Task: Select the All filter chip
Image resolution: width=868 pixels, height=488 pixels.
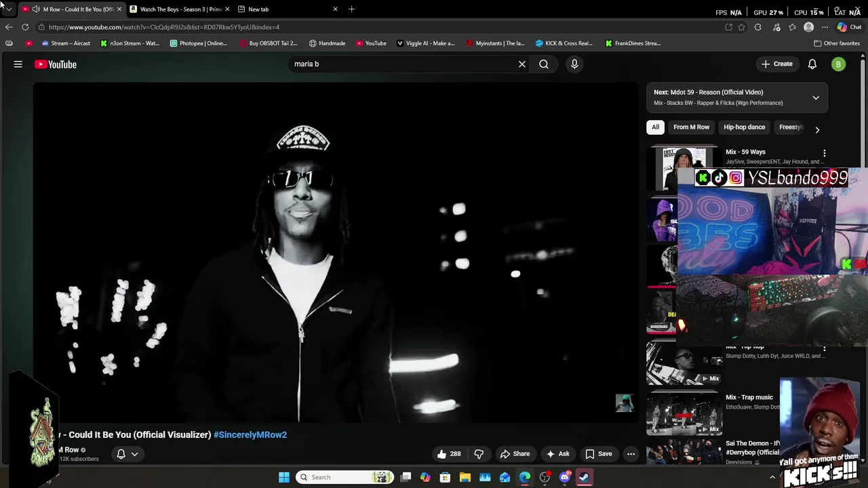Action: (655, 127)
